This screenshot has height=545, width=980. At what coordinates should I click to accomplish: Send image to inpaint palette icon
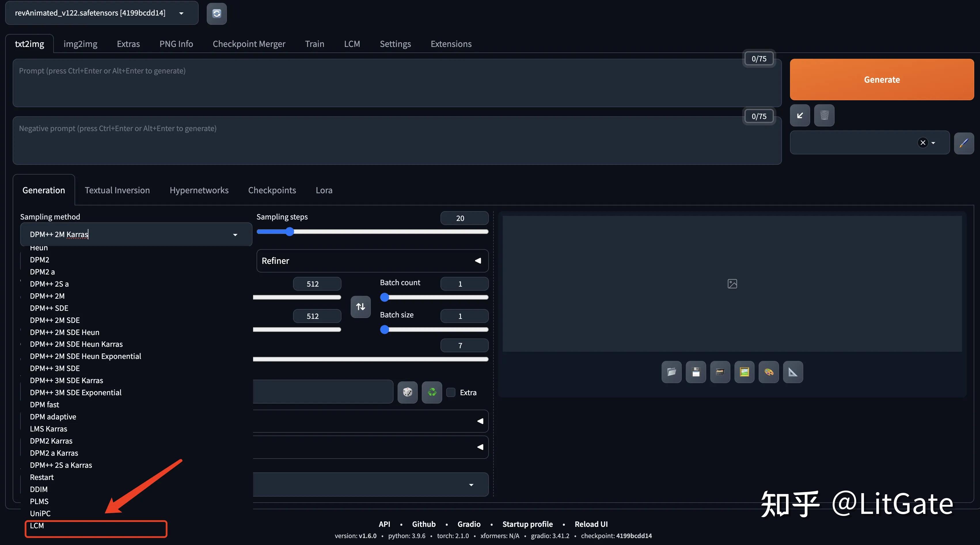click(768, 372)
